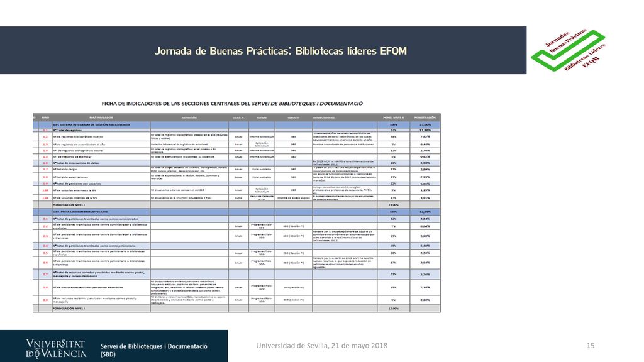Viewport: 644px width, 362px height.
Task: Select 'Nº de documentos enviados por correo electrónico' cell
Action: pos(101,287)
